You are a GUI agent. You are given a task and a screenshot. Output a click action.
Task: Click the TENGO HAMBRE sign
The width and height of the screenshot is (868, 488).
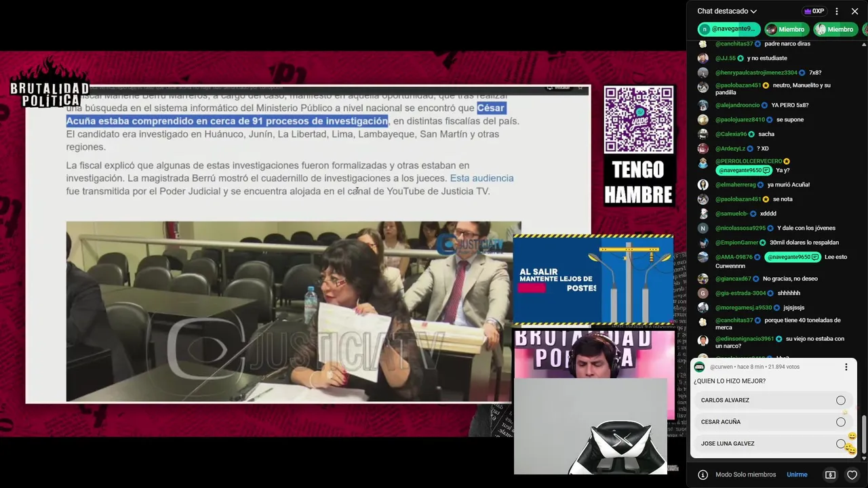[x=639, y=182]
